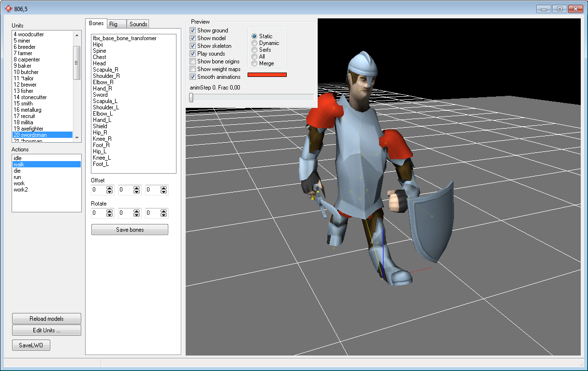Screen dimensions: 588x371
Task: Choose the All radio option
Action: [x=254, y=57]
